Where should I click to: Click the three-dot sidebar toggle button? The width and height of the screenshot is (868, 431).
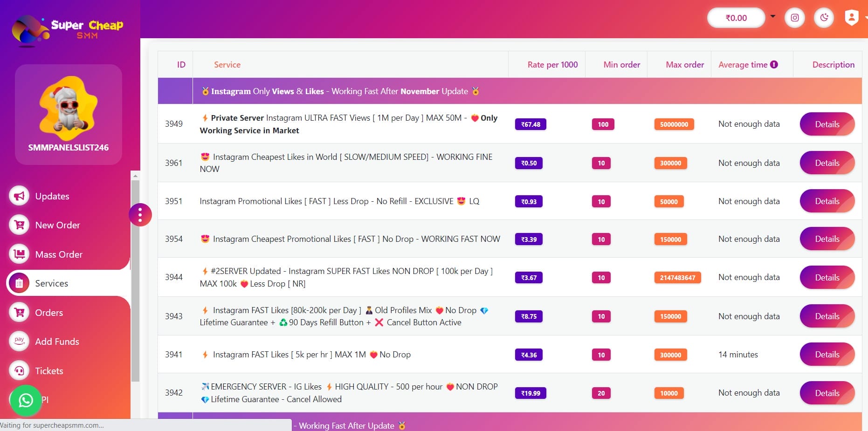(x=140, y=215)
